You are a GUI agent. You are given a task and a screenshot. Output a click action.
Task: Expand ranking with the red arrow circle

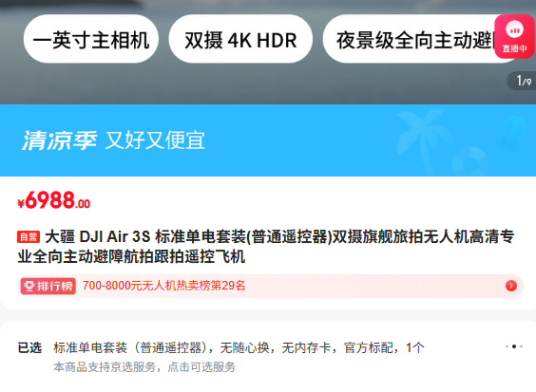click(511, 286)
